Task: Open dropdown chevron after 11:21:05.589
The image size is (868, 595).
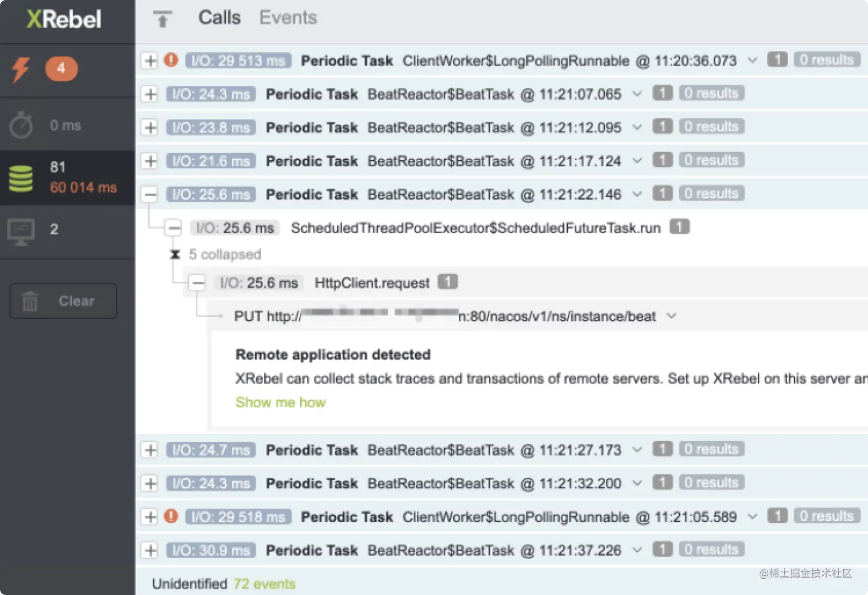Action: [x=752, y=516]
